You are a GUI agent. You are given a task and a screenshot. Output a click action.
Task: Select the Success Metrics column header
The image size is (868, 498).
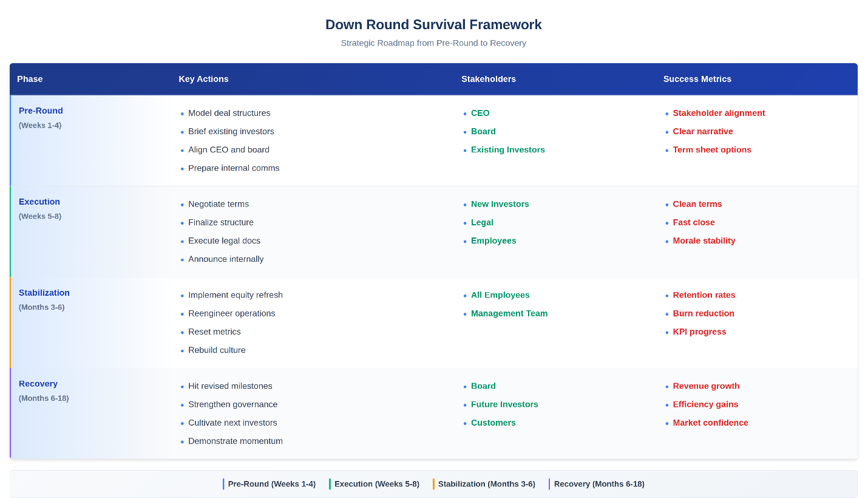[x=697, y=79]
